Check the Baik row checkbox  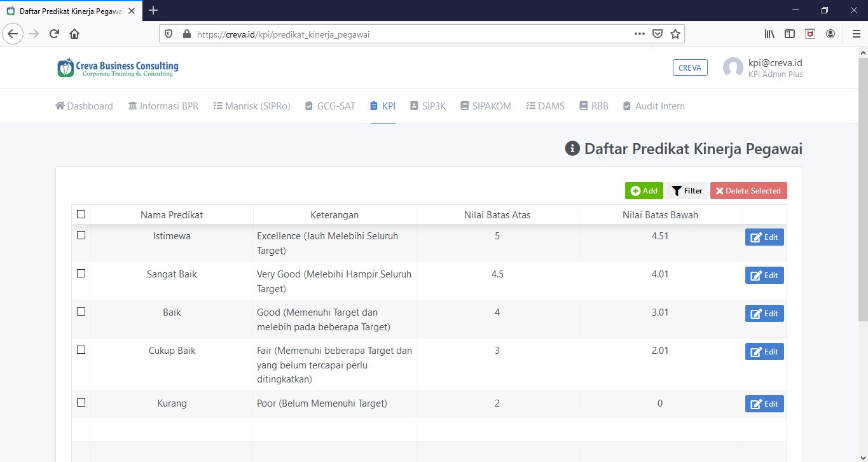pos(81,311)
